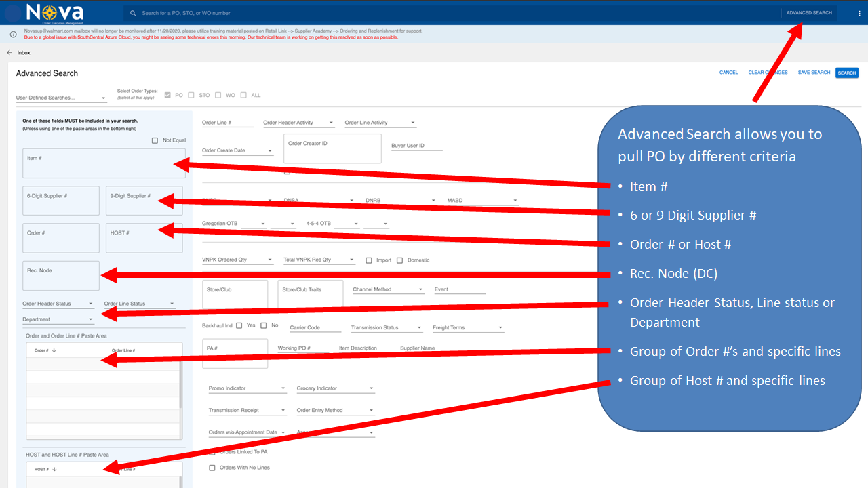Click the ADVANCED SEARCH link
The width and height of the screenshot is (868, 488).
pos(809,13)
